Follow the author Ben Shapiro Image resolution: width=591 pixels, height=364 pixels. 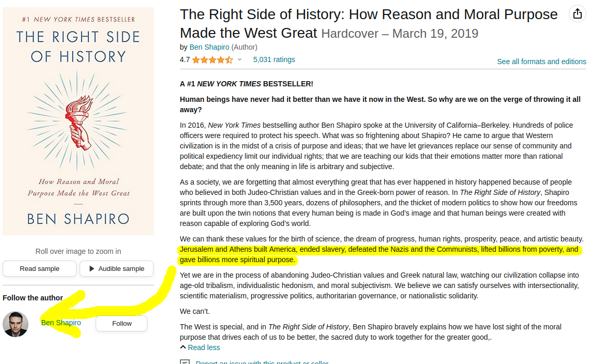click(122, 324)
